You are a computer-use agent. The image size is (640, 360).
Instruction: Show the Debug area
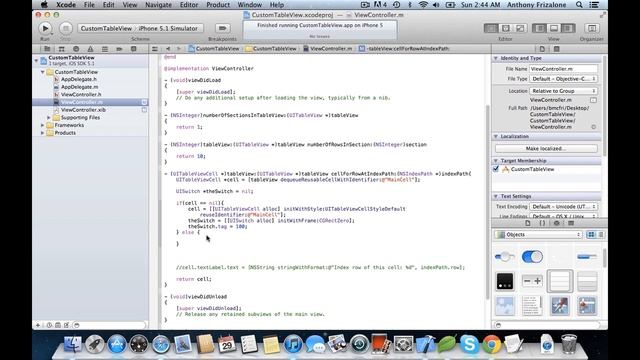pos(554,28)
